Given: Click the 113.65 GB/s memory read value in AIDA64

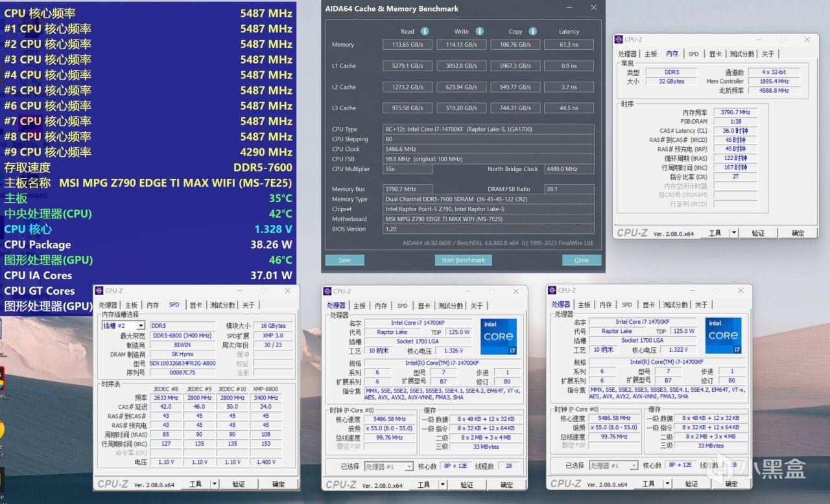Looking at the screenshot, I should tap(407, 45).
